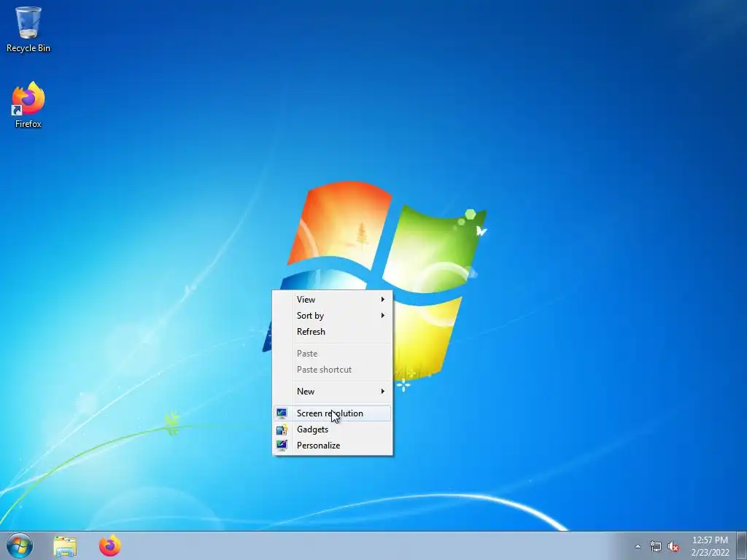Open the clock showing 12:57 PM
This screenshot has width=747, height=560.
710,546
